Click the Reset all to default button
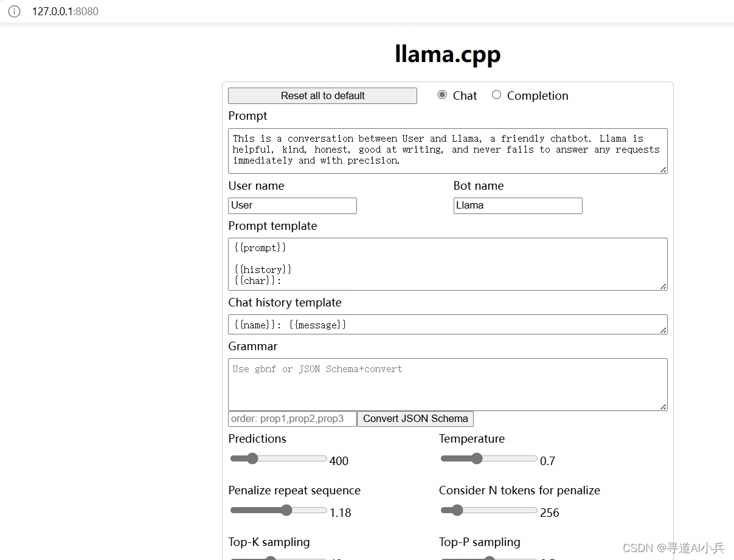This screenshot has height=560, width=734. pyautogui.click(x=322, y=95)
